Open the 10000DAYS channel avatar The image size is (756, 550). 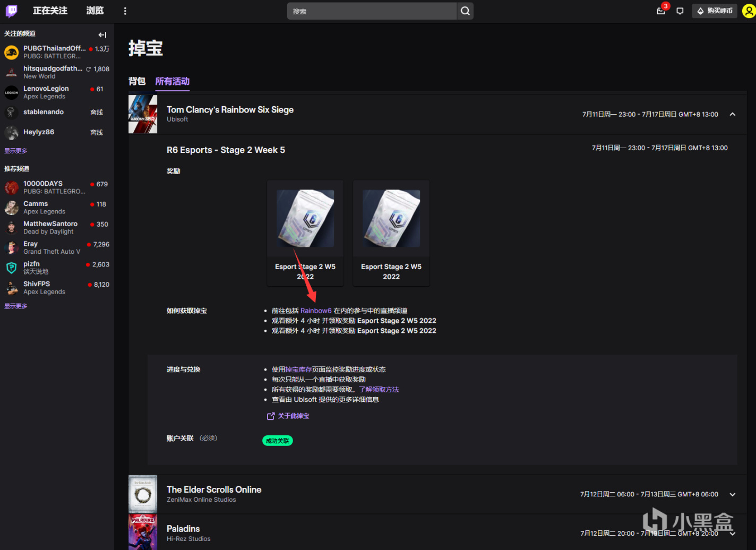pos(12,187)
